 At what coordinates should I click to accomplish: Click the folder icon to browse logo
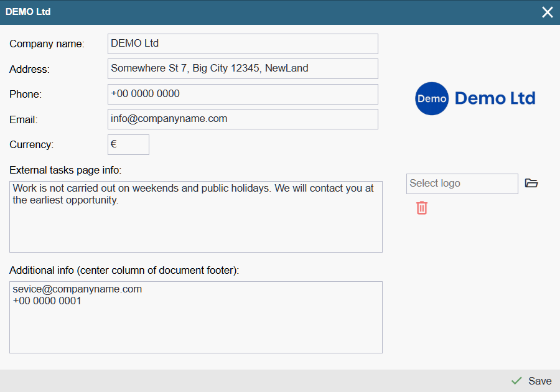coord(531,183)
